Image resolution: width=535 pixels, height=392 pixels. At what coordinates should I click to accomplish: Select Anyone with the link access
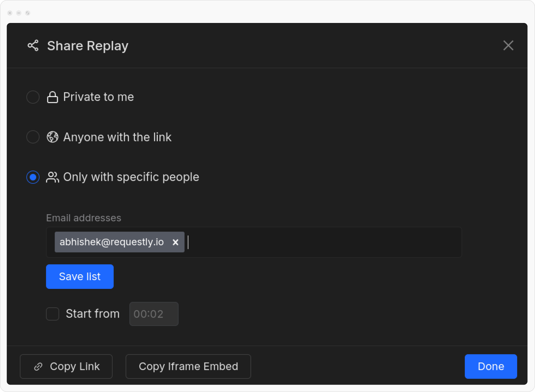(x=33, y=137)
